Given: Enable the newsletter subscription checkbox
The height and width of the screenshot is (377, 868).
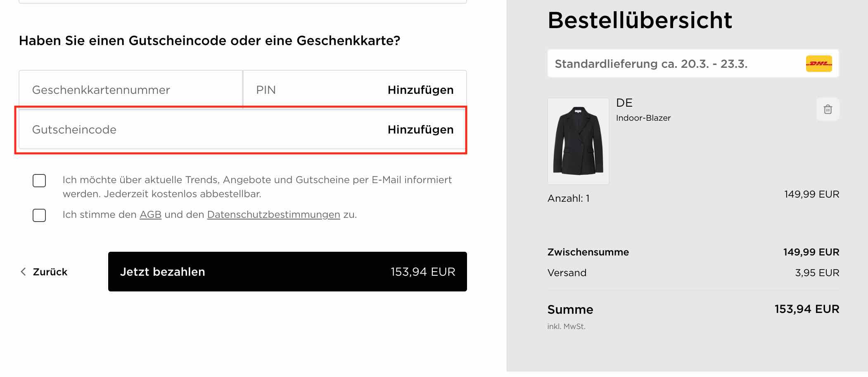Looking at the screenshot, I should point(39,180).
